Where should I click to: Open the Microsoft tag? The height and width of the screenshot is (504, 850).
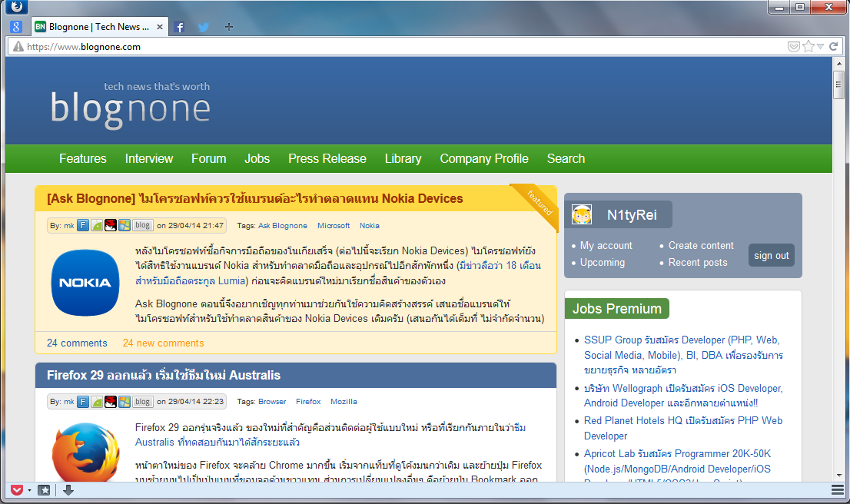coord(334,225)
